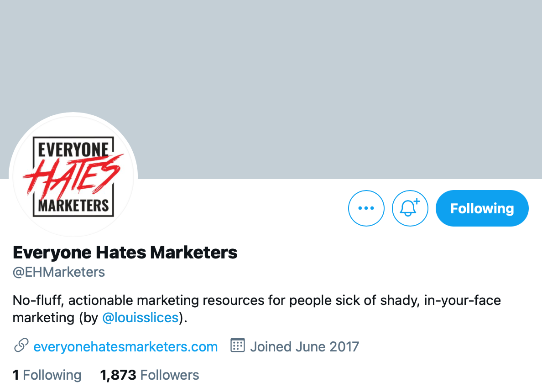The height and width of the screenshot is (392, 542).
Task: Click the Everyone Hates Marketers display name
Action: [x=125, y=253]
